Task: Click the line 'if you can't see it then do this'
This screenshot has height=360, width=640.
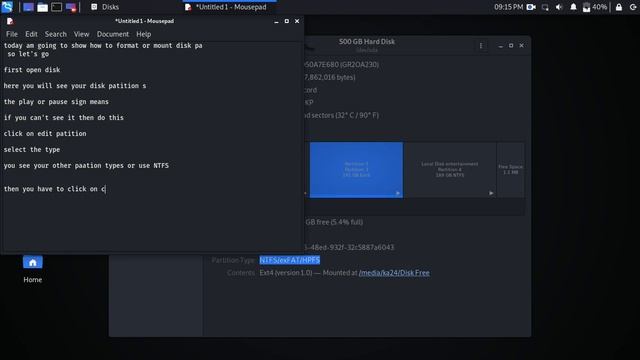Action: click(64, 118)
